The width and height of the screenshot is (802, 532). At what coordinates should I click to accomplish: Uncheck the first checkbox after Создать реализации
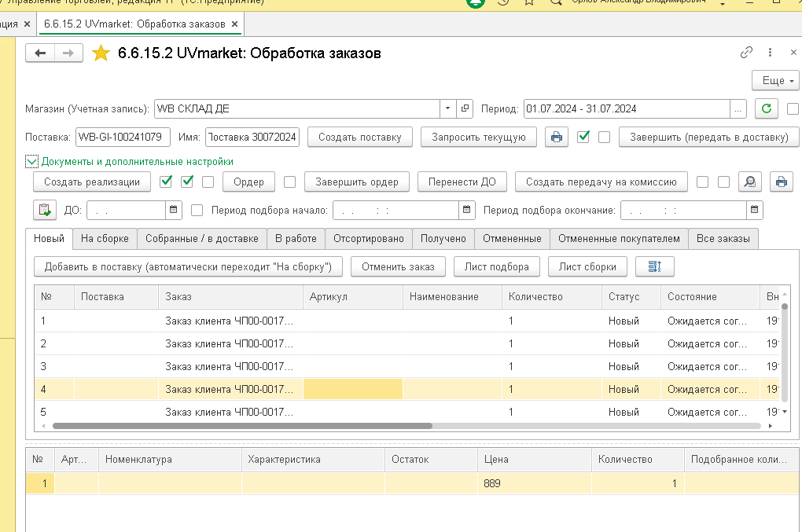tap(166, 182)
